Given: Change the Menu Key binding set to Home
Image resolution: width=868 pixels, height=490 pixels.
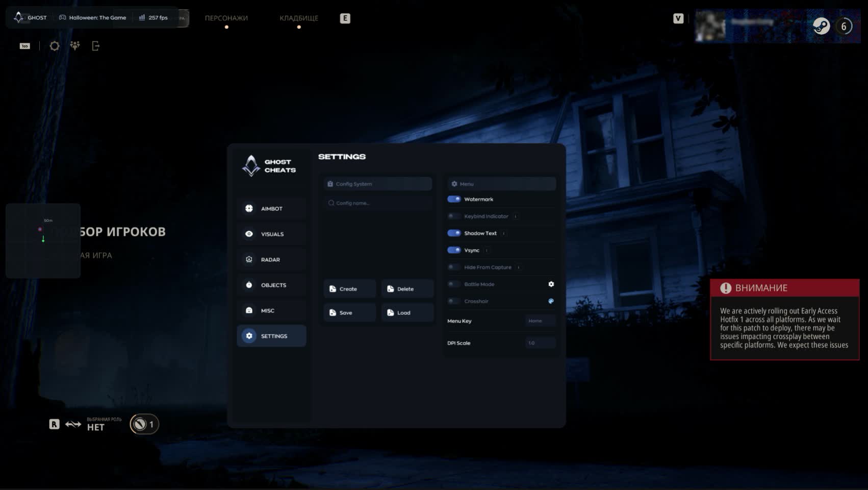Looking at the screenshot, I should (x=540, y=321).
